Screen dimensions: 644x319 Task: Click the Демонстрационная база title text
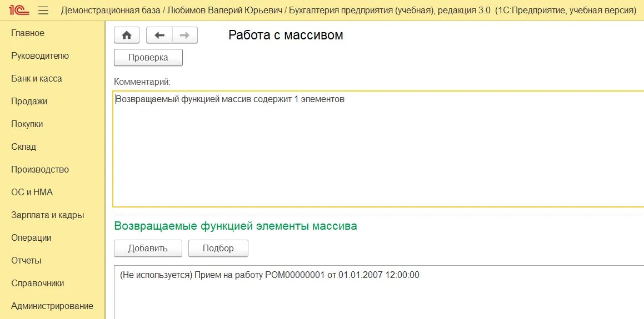click(x=111, y=11)
